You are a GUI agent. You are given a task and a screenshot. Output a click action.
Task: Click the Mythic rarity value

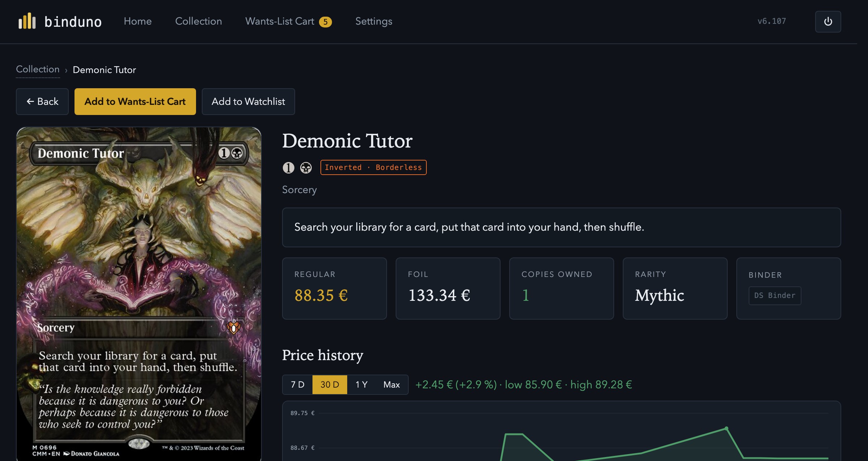[659, 295]
